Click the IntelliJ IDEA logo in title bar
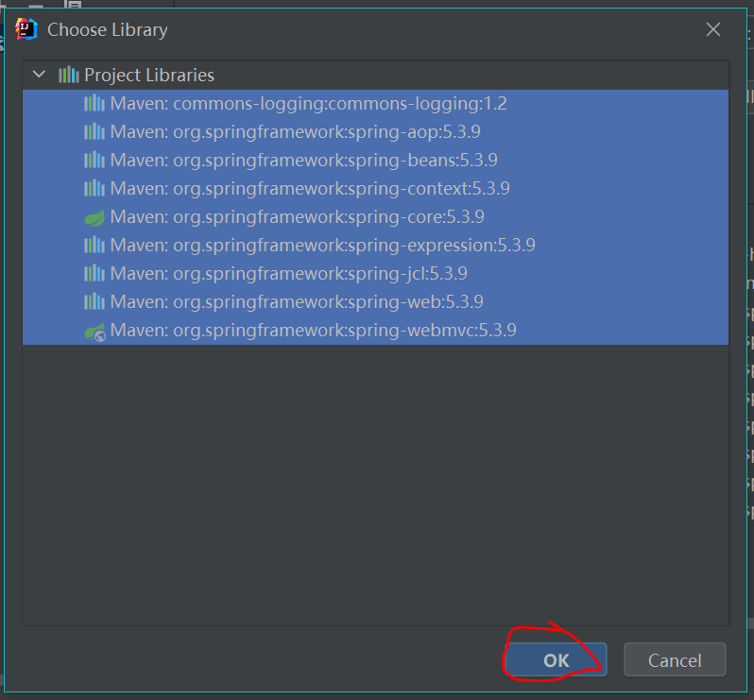Screen dimensions: 754x700 [26, 29]
